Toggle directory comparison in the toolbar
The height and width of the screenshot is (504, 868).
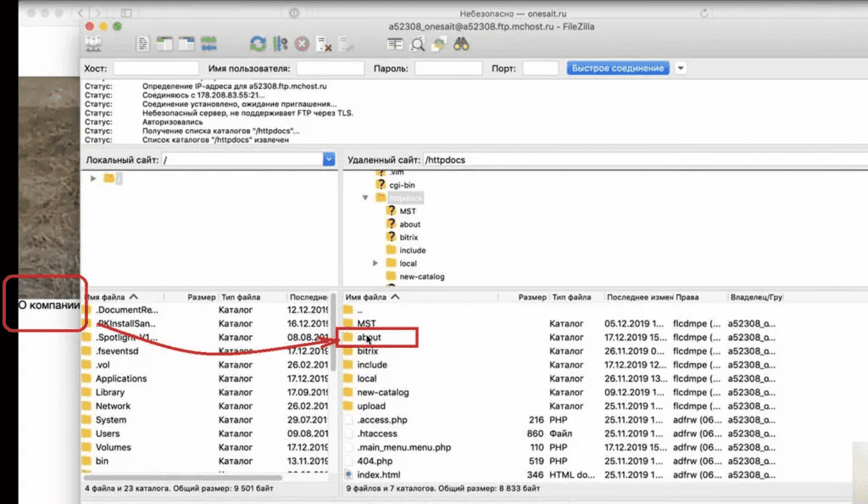(x=417, y=44)
